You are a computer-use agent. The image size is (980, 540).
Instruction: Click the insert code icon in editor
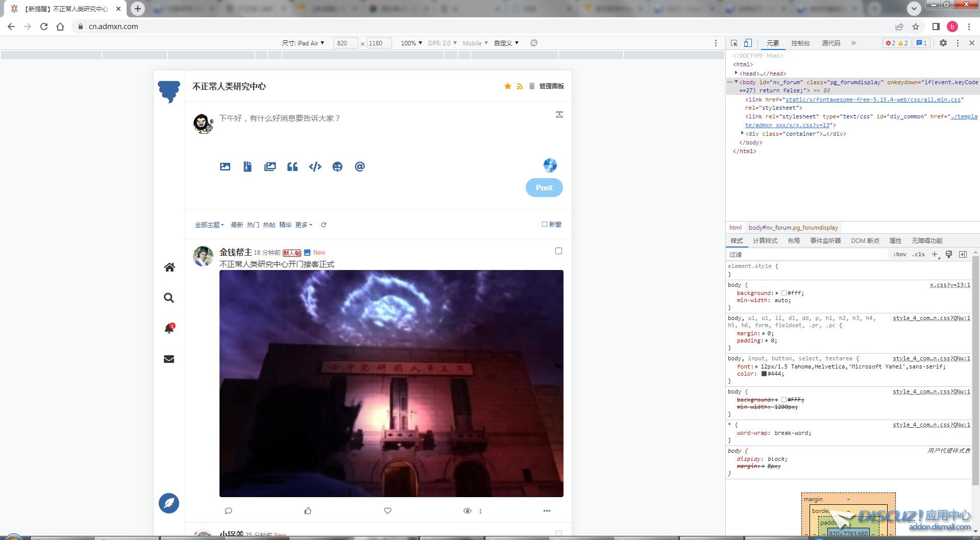[x=315, y=167]
